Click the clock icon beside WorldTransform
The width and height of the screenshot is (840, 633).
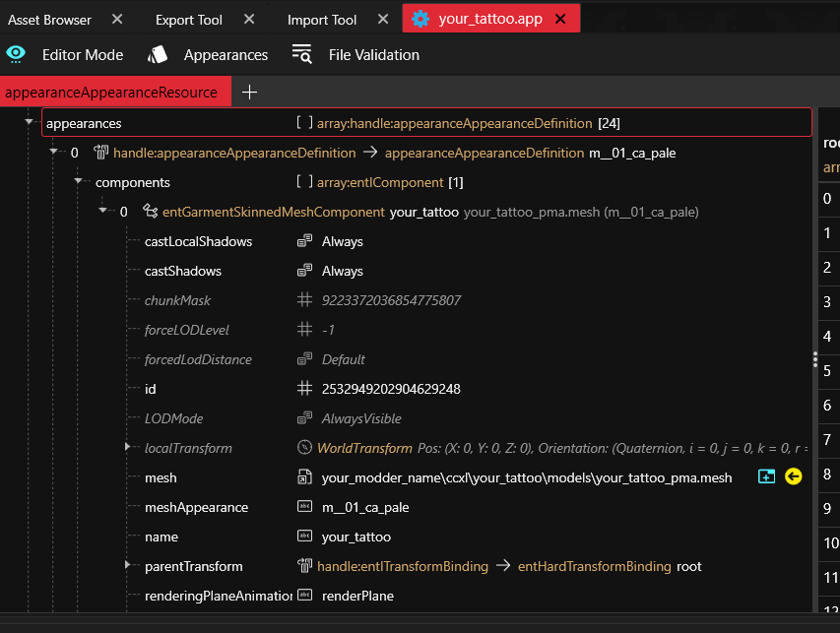click(304, 448)
